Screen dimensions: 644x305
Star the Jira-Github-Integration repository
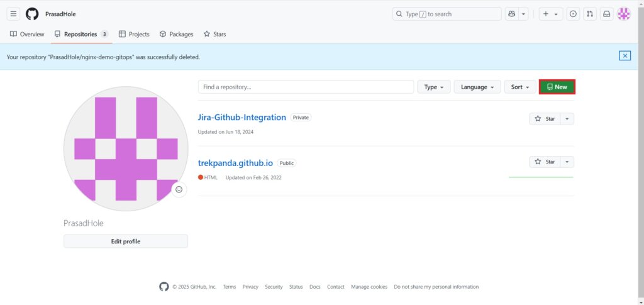[x=545, y=119]
